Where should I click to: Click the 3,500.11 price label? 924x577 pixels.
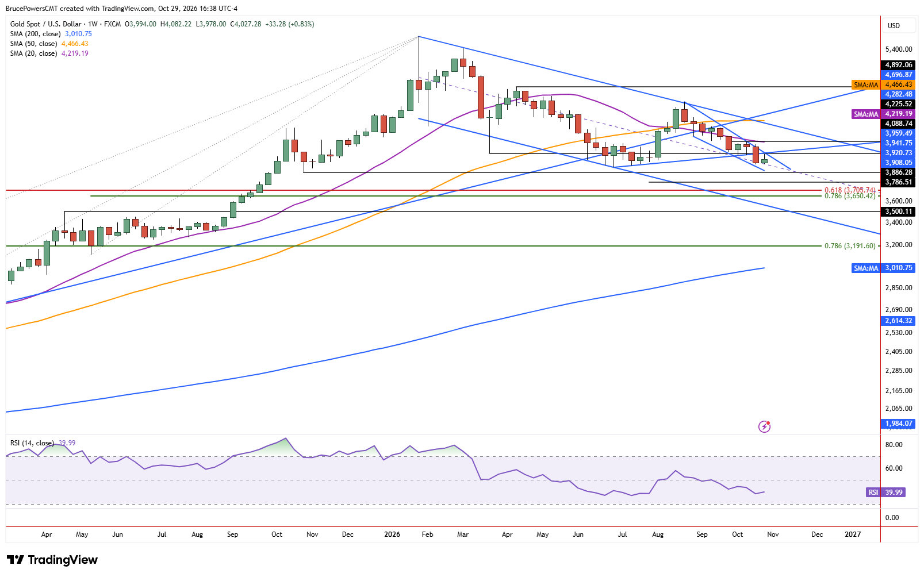(x=898, y=212)
